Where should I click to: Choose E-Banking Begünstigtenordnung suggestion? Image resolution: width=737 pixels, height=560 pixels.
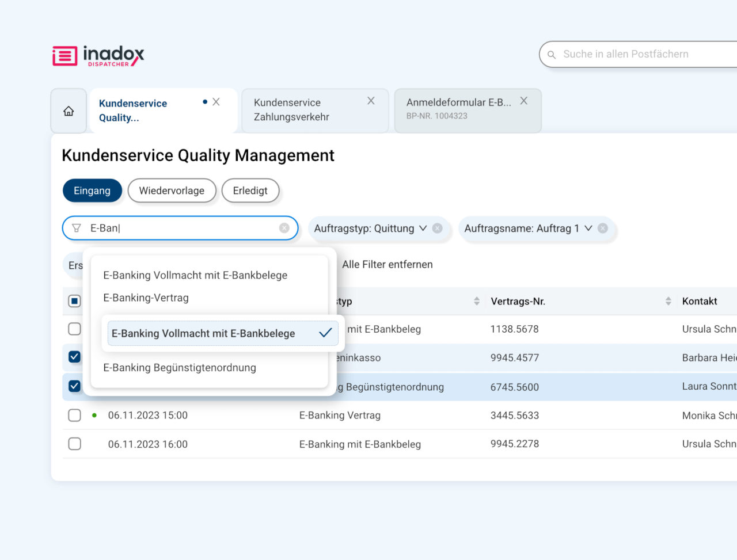click(180, 367)
